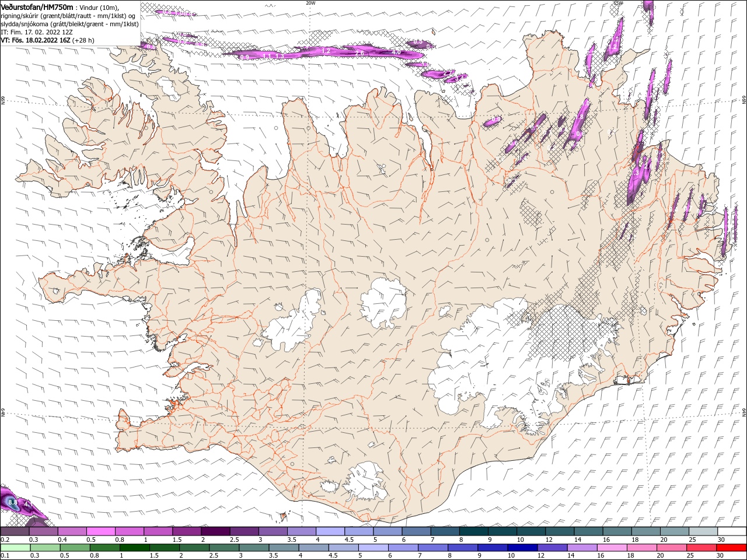Click swatch between 0.5 and 0.8, snow scale
Image resolution: width=747 pixels, height=560 pixels.
pos(100,531)
